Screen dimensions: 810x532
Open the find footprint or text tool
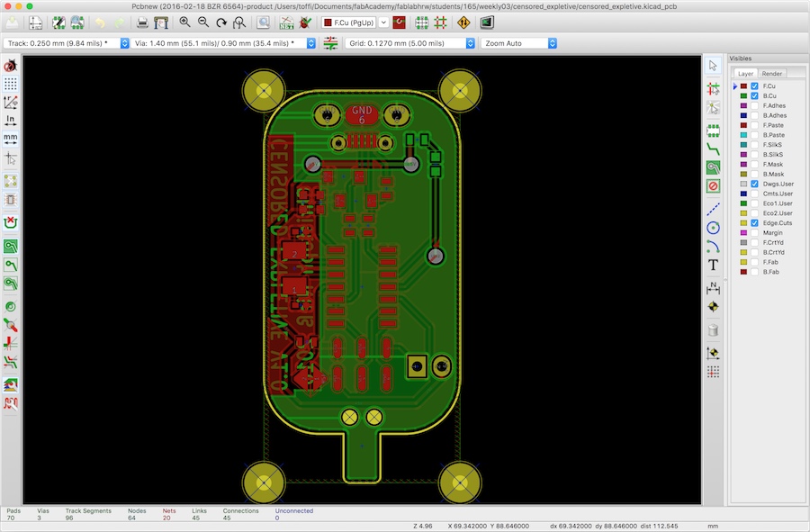[x=263, y=23]
